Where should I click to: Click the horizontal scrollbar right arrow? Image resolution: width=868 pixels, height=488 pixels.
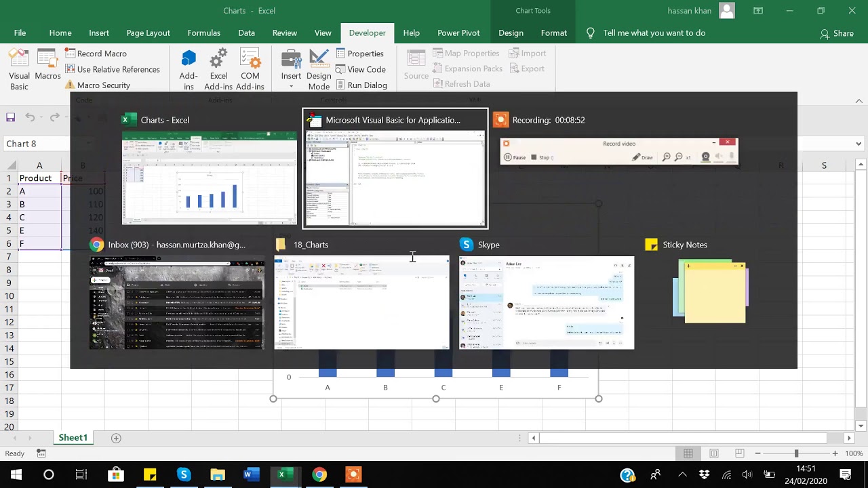click(x=848, y=439)
